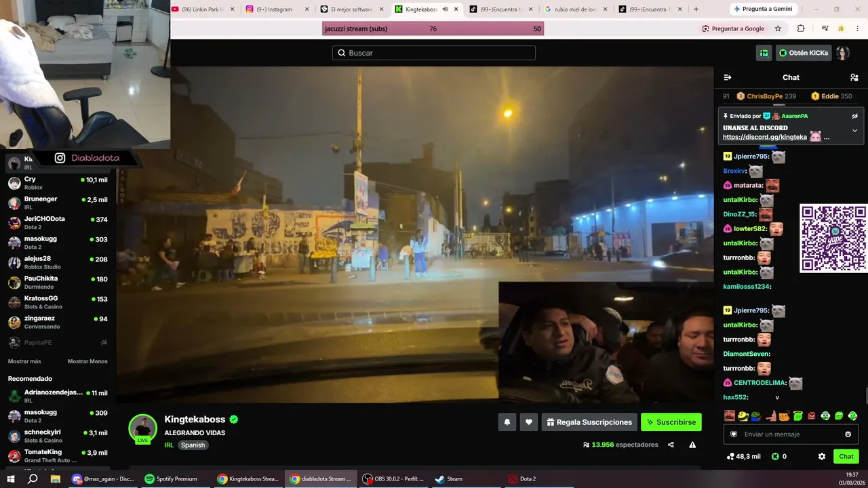Focus the Buscar search field
This screenshot has width=868, height=488.
434,53
